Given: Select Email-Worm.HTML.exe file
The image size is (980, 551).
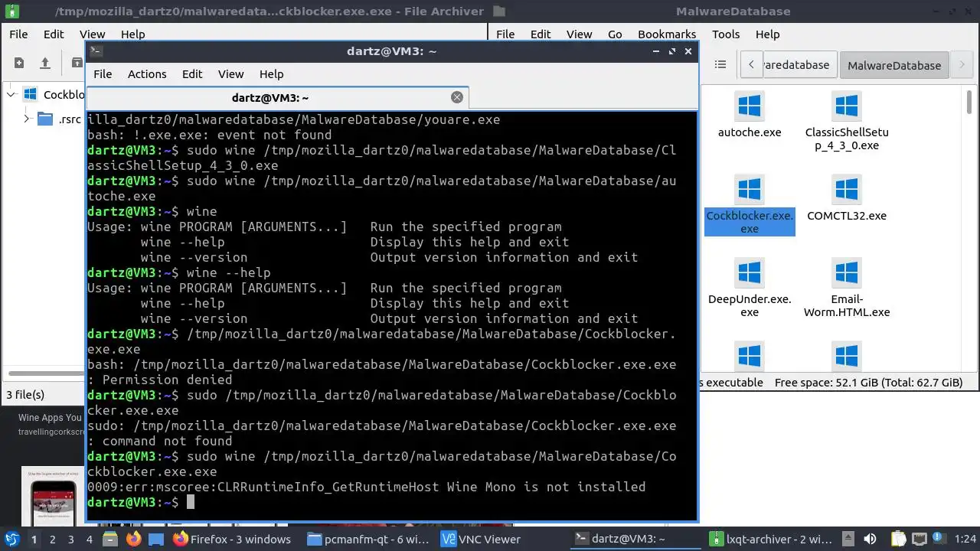Looking at the screenshot, I should click(847, 289).
